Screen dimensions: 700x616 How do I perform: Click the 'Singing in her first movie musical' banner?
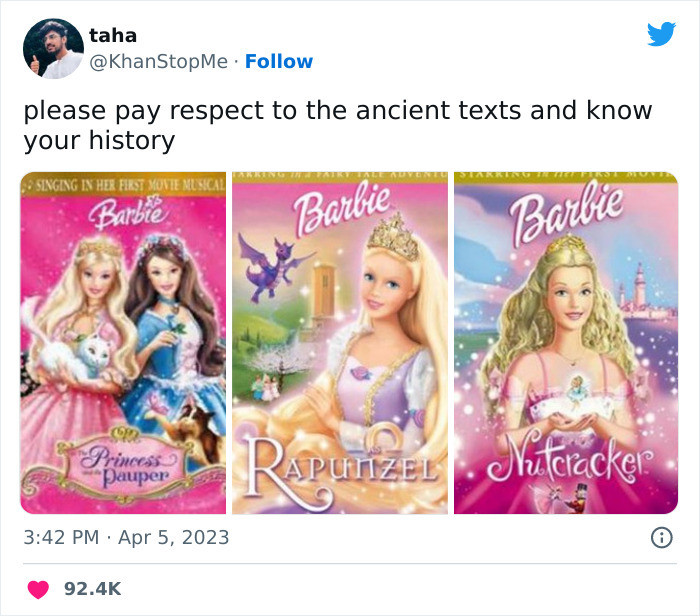(123, 183)
